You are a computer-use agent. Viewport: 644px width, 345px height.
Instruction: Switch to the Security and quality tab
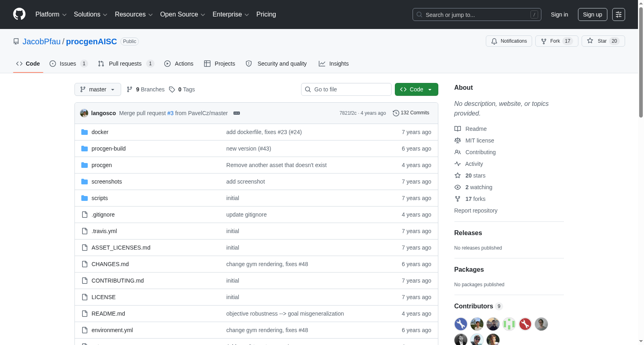point(277,64)
